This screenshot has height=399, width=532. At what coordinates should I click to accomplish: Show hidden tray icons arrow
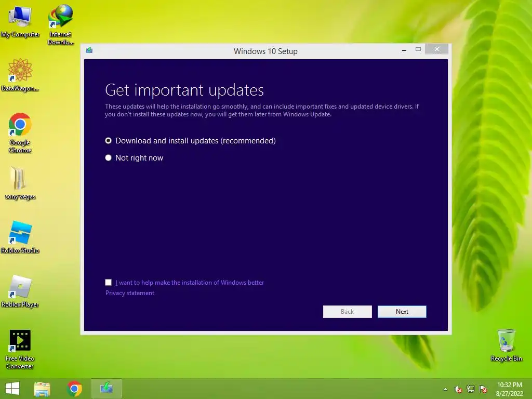(445, 389)
